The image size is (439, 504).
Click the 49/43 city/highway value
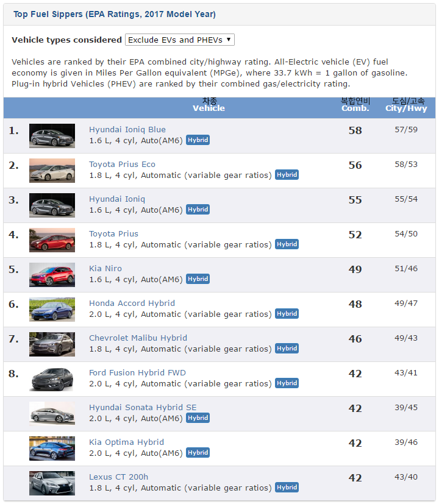pyautogui.click(x=406, y=338)
